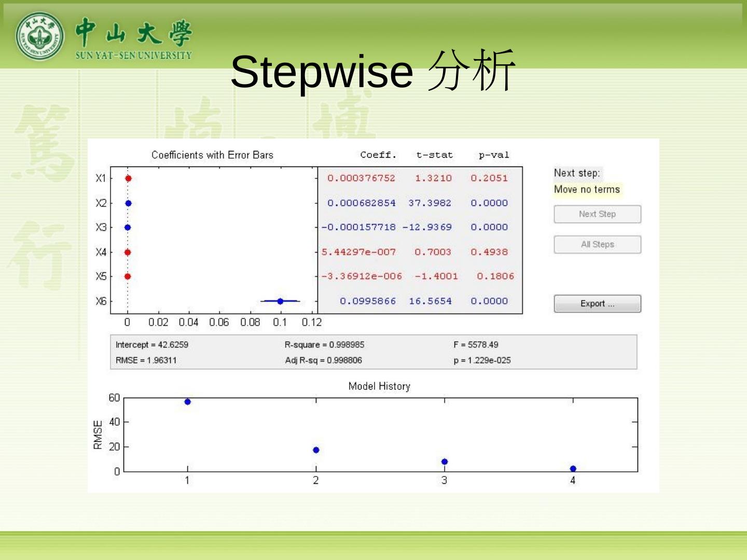This screenshot has width=747, height=560.
Task: Click the X6 coefficient value 0.0995866
Action: pyautogui.click(x=368, y=301)
